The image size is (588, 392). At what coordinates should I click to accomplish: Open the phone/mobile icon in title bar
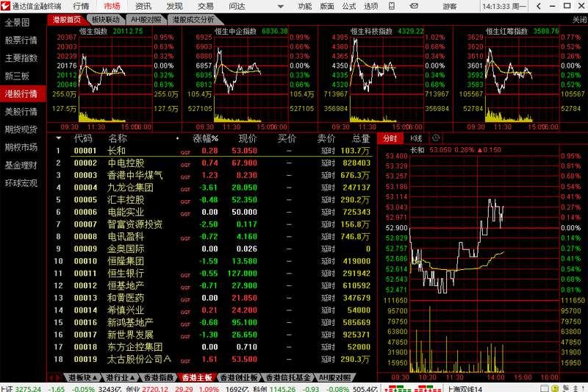click(x=392, y=6)
